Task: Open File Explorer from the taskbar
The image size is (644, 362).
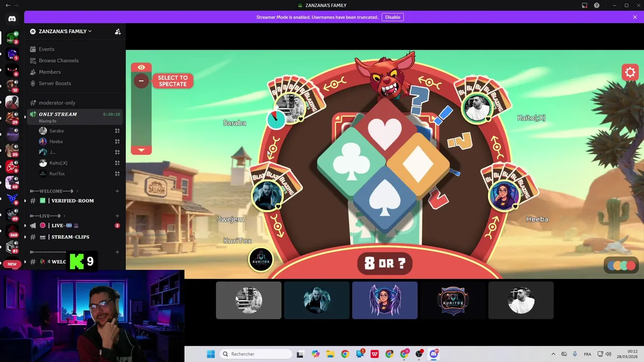Action: click(330, 354)
